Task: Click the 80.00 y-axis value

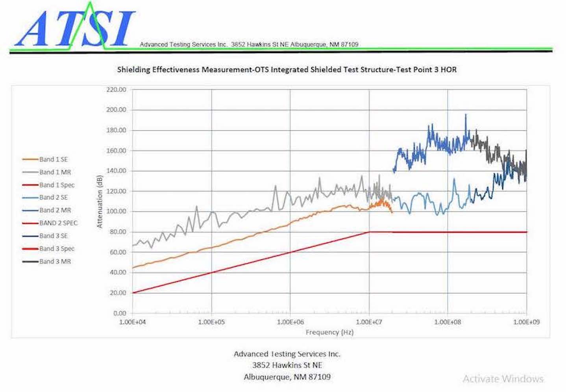Action: click(118, 232)
